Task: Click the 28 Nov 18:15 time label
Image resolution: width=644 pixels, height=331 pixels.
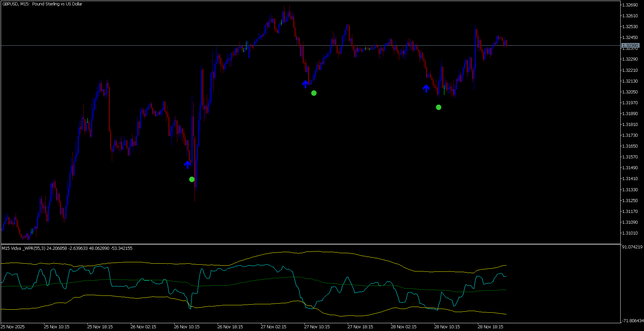Action: coord(490,327)
